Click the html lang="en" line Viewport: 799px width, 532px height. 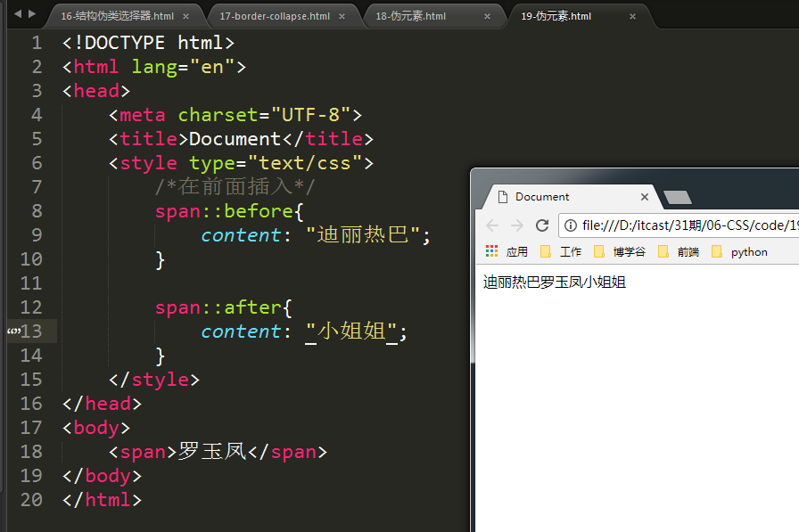point(154,67)
